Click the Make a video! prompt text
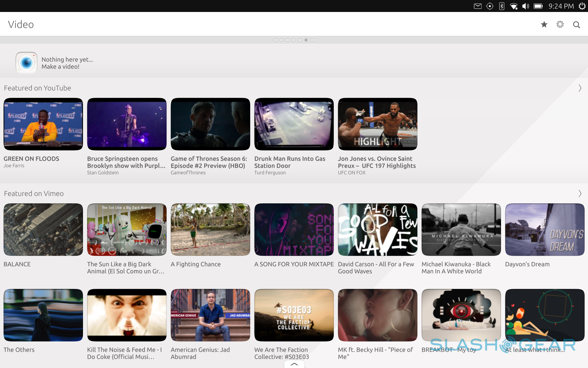588x368 pixels. pyautogui.click(x=60, y=67)
